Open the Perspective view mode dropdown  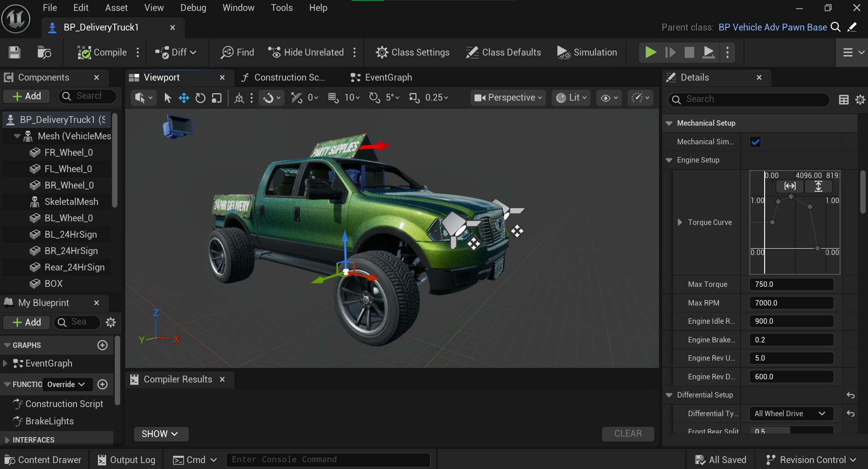(508, 98)
